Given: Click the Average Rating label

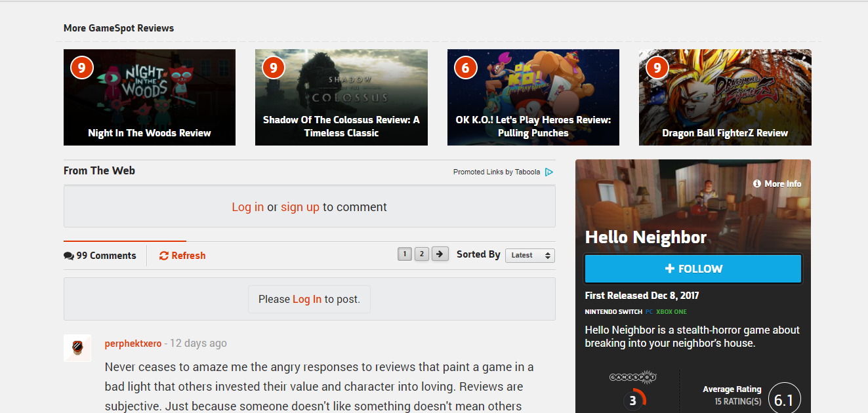Looking at the screenshot, I should coord(732,389).
